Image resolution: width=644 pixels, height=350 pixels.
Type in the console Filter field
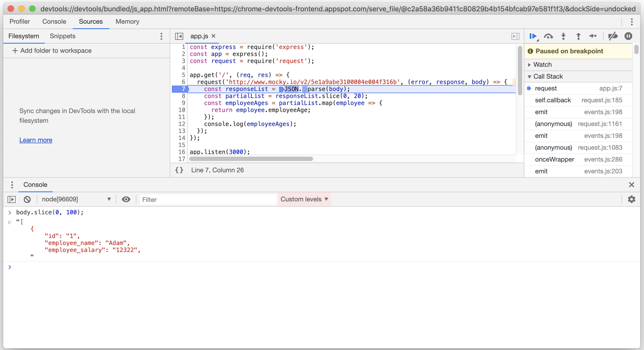(x=207, y=199)
